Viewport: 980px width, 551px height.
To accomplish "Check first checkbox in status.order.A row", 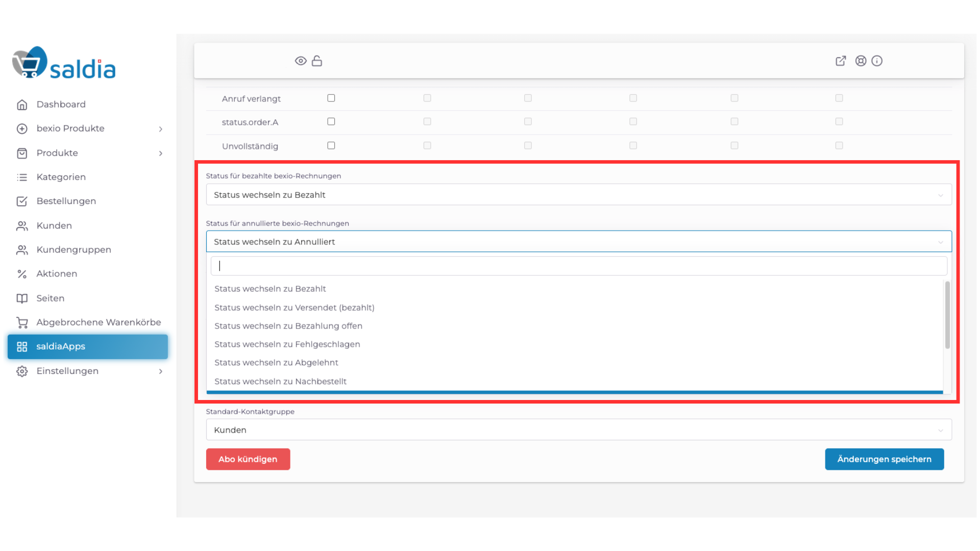I will click(x=331, y=121).
